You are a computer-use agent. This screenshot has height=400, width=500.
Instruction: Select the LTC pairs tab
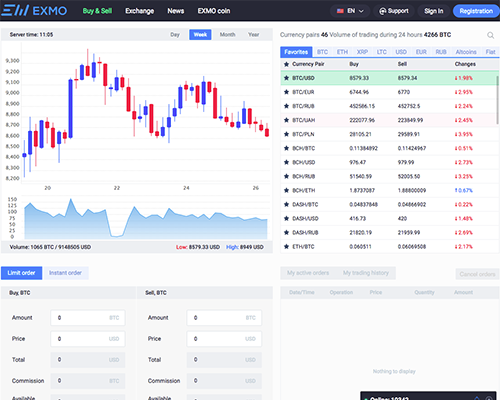[x=382, y=52]
